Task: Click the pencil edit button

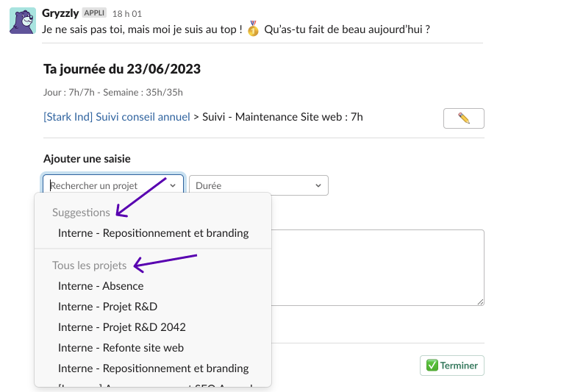Action: pyautogui.click(x=464, y=118)
